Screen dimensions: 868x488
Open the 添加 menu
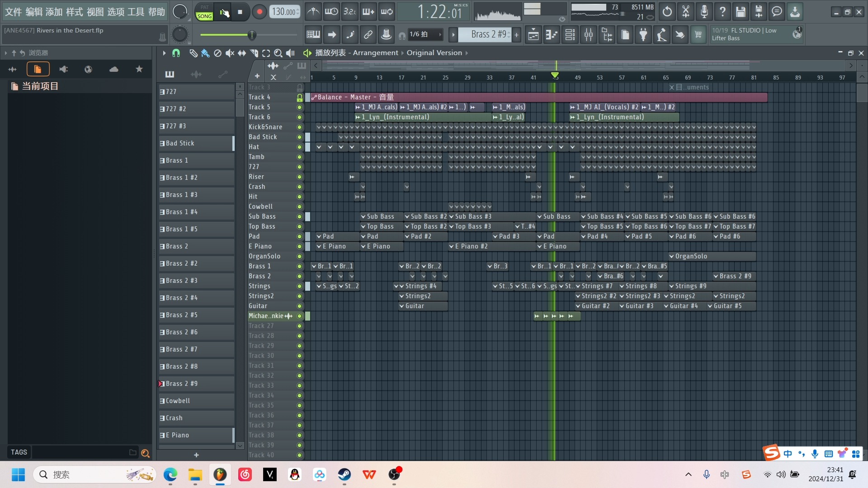coord(54,12)
